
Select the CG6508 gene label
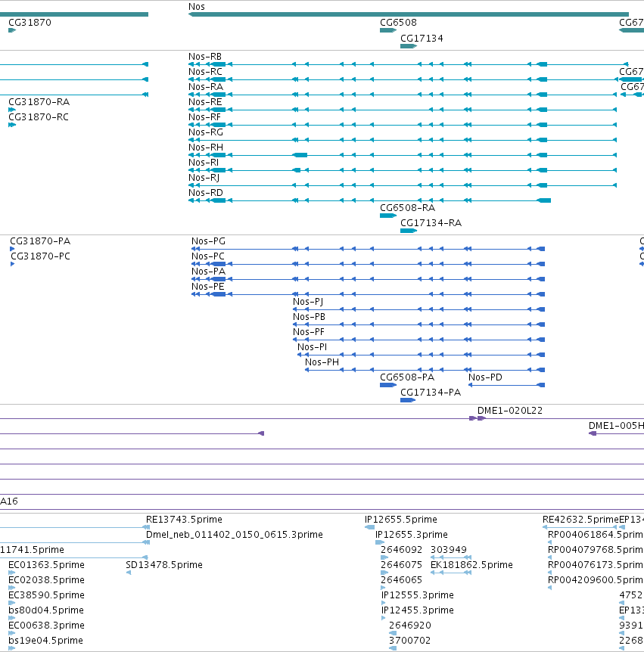398,23
